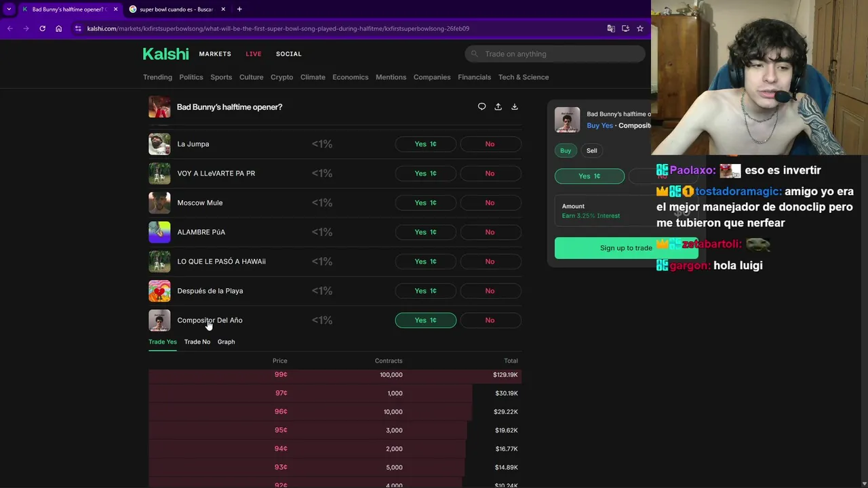Image resolution: width=868 pixels, height=488 pixels.
Task: Open the comments speech-bubble icon
Action: coord(481,106)
